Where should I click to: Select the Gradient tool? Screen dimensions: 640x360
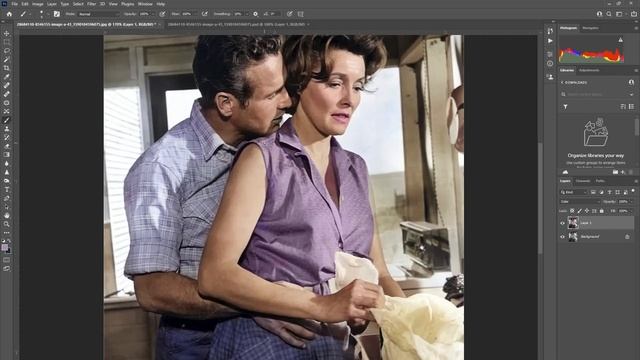pos(7,155)
